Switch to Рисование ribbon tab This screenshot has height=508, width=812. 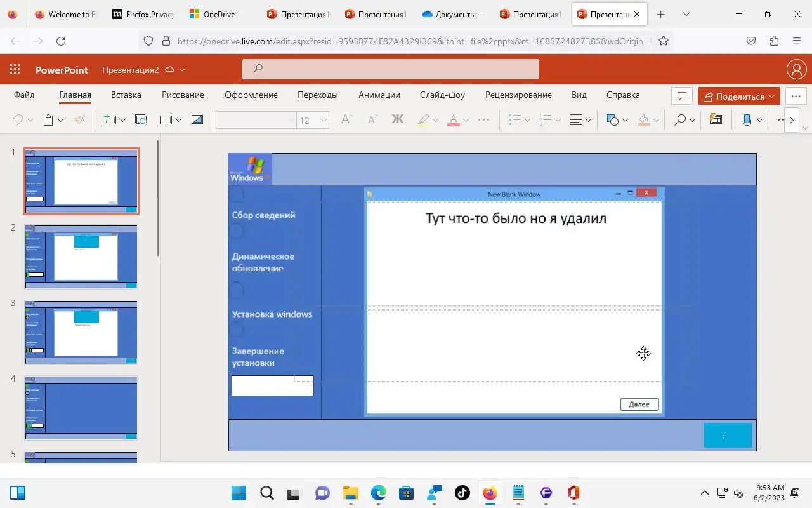click(183, 95)
